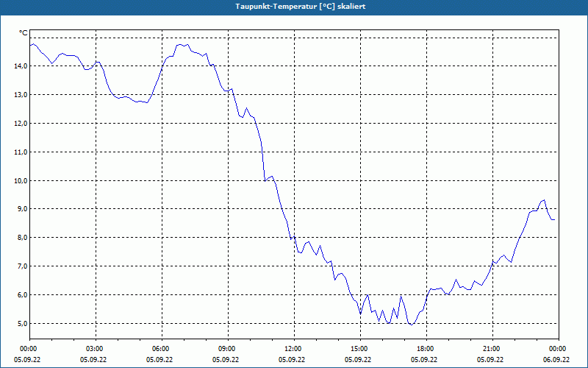Click the 7,0 y-axis value
The width and height of the screenshot is (588, 368).
pos(23,266)
